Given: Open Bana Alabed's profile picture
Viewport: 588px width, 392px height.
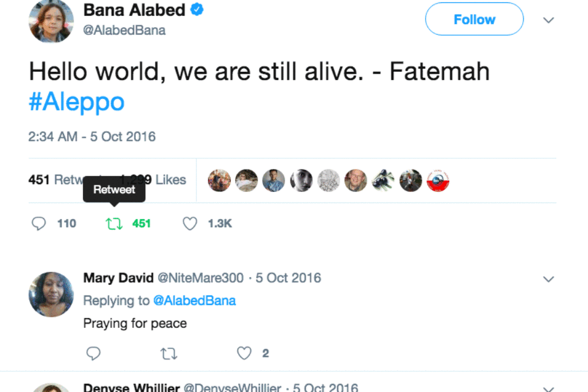Looking at the screenshot, I should (51, 21).
